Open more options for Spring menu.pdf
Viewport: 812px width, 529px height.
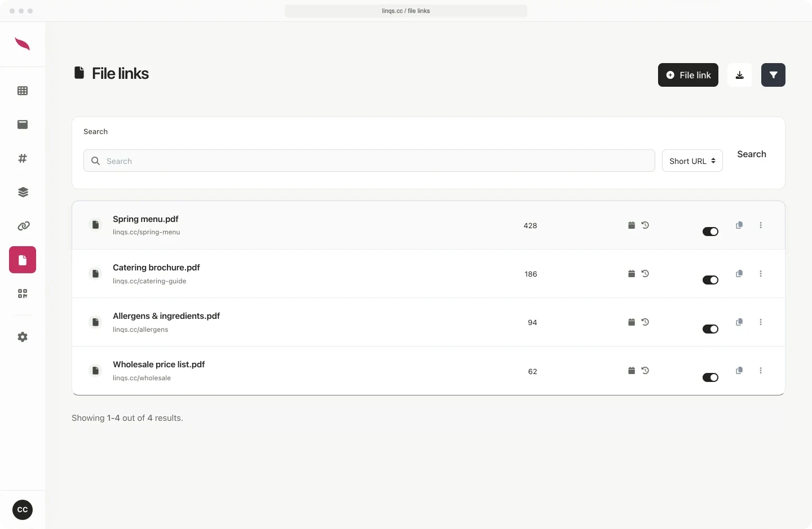(x=761, y=225)
